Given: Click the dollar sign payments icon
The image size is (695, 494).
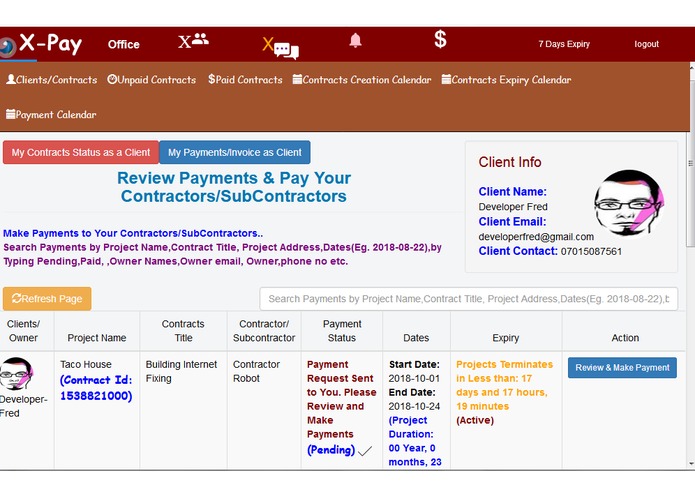Looking at the screenshot, I should (440, 39).
